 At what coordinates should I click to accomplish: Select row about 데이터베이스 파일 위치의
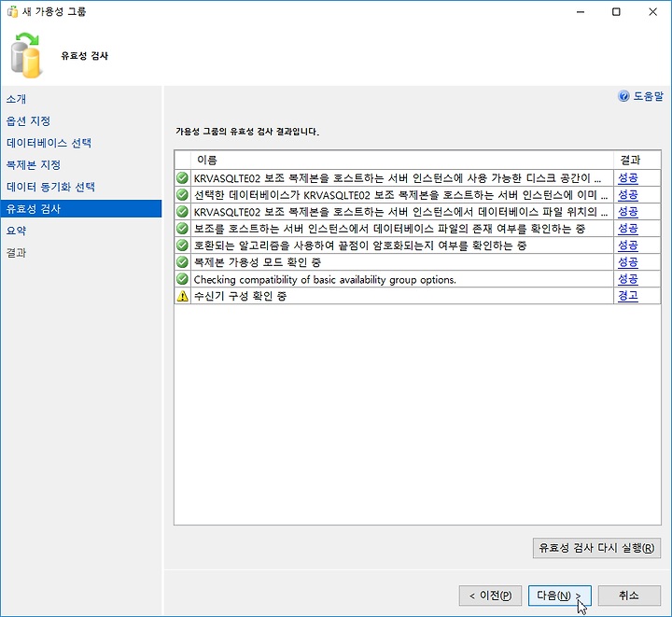click(400, 212)
